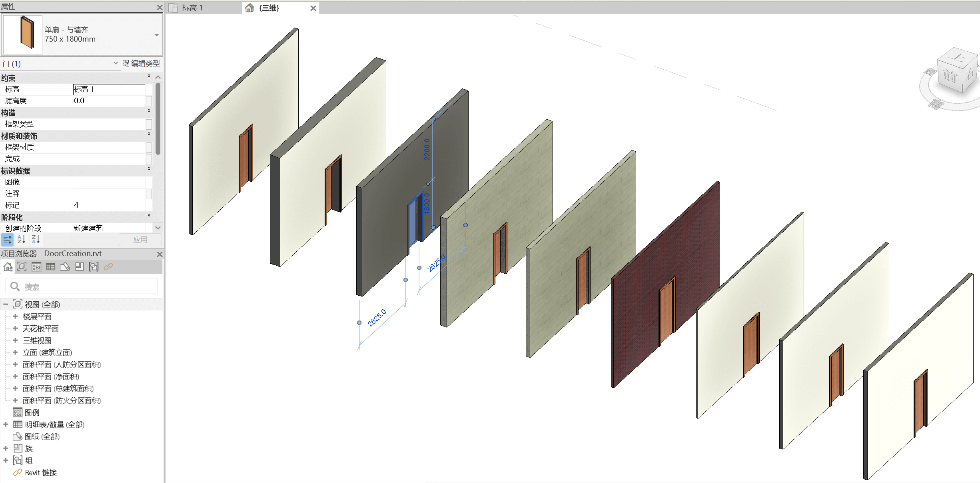Switch to the {三维} 3D view tab
980x483 pixels.
click(269, 8)
